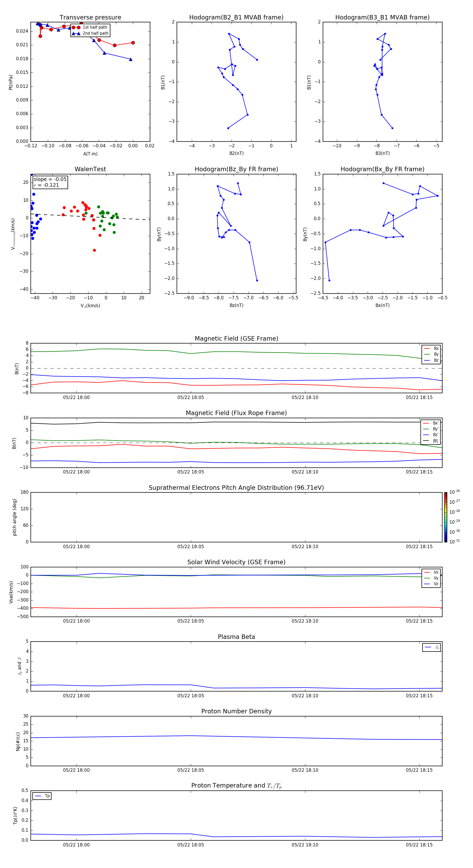Click the 'Bx(nT)' x-axis label
473x868 pixels.
pyautogui.click(x=382, y=305)
